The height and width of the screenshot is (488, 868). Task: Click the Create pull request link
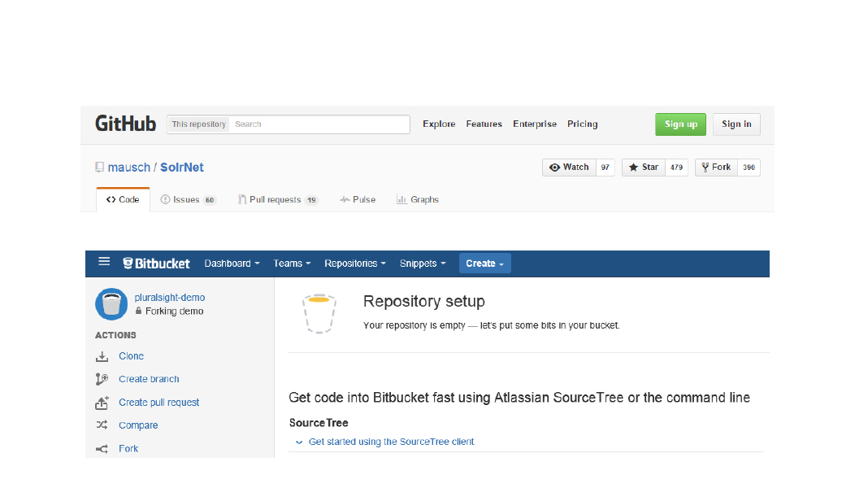pyautogui.click(x=158, y=402)
